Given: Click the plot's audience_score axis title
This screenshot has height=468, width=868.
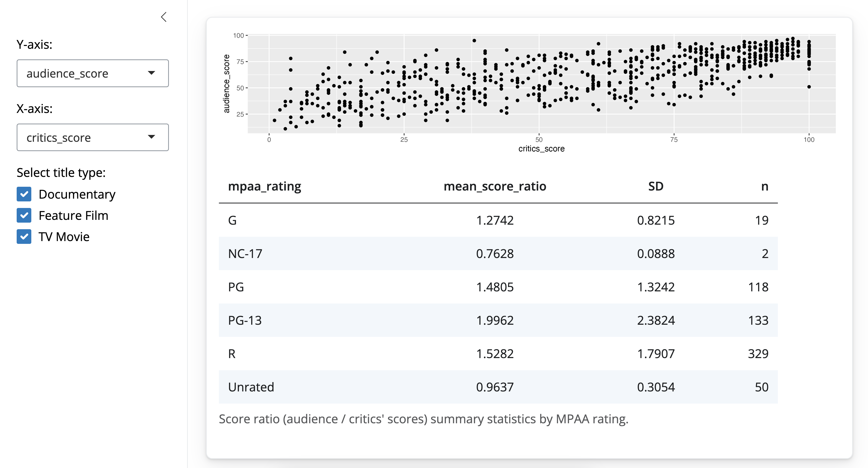Looking at the screenshot, I should 226,84.
